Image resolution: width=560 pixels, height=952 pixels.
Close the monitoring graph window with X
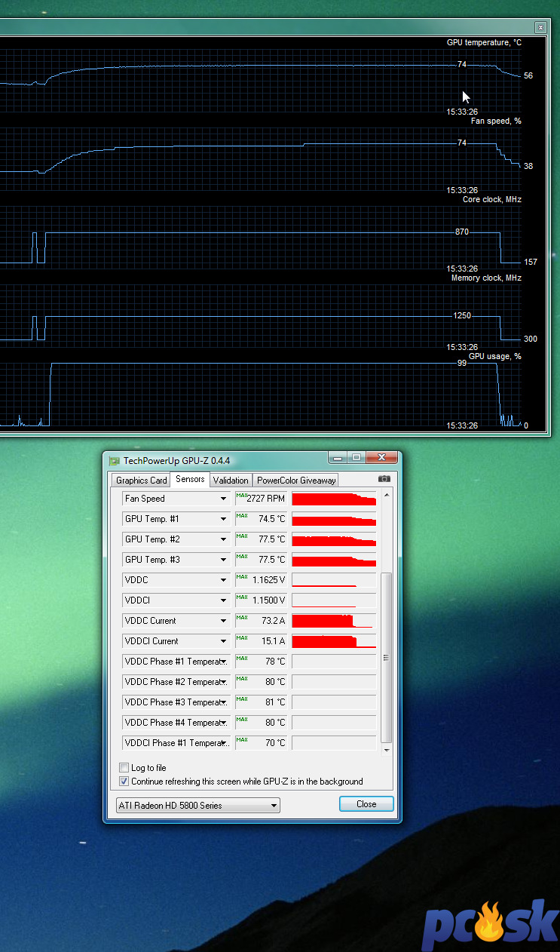540,27
